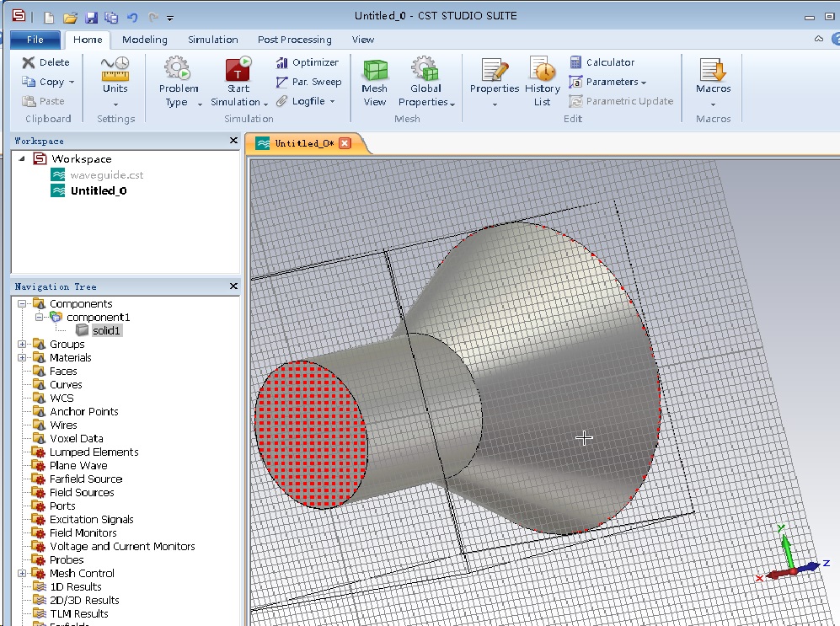This screenshot has width=840, height=626.
Task: Click the Parametric Update icon
Action: (575, 100)
